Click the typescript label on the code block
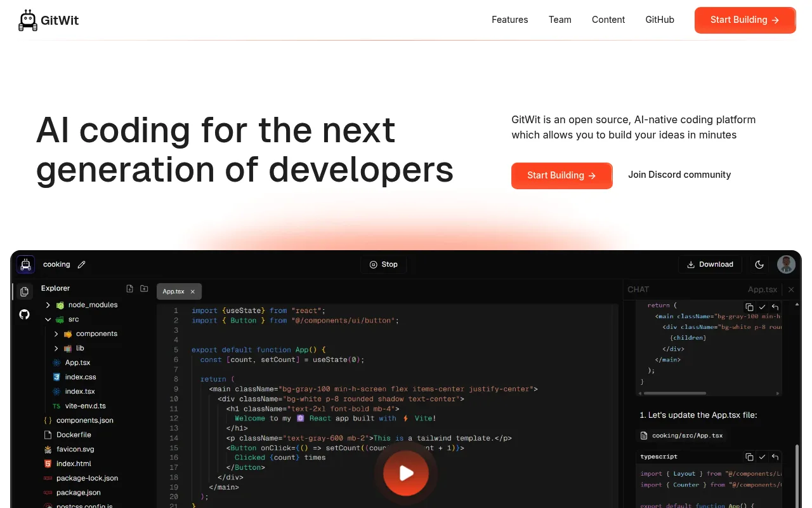Viewport: 812px width, 508px height. pyautogui.click(x=659, y=457)
